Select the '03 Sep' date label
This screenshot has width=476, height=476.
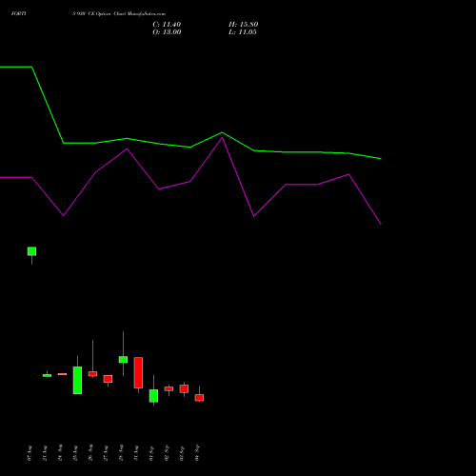pyautogui.click(x=182, y=453)
